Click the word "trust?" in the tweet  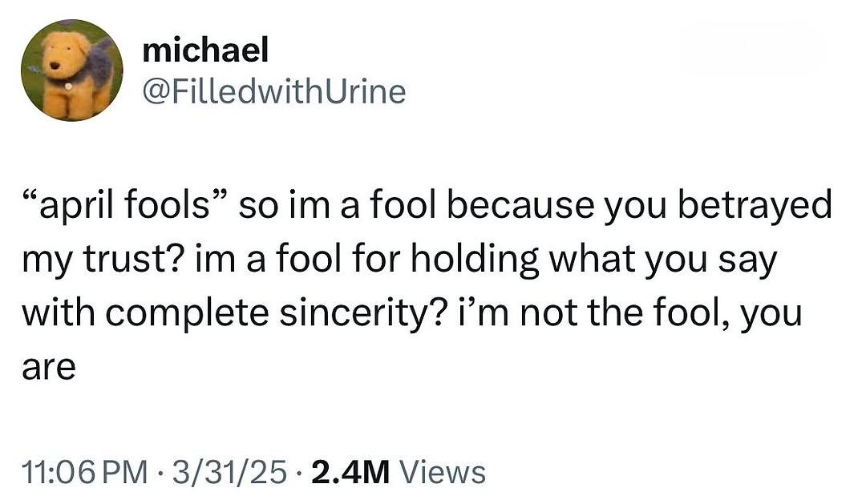pos(134,259)
